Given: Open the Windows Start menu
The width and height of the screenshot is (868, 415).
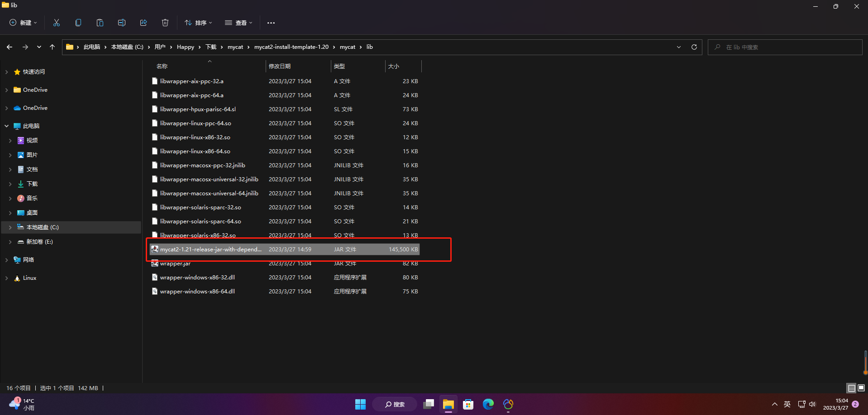Looking at the screenshot, I should point(360,404).
